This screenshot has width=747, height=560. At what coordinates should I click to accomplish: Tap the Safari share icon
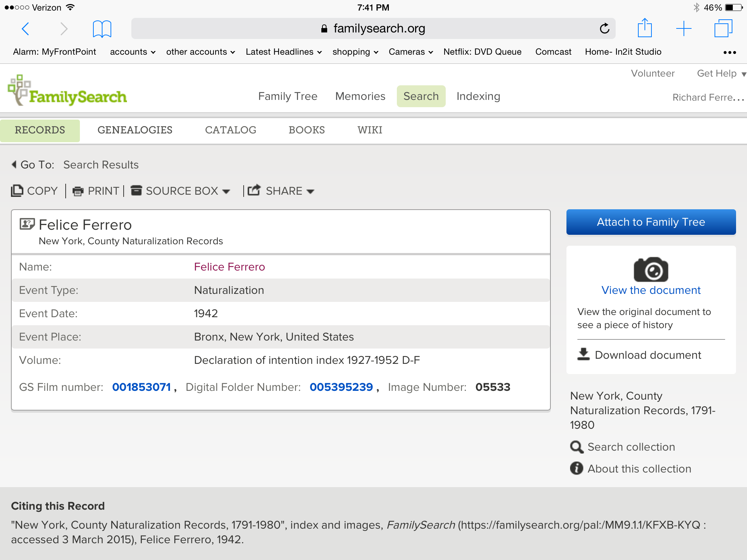pos(645,28)
